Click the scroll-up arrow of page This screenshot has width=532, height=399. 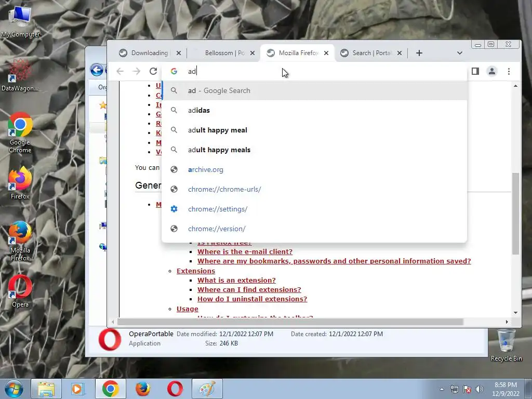[516, 86]
